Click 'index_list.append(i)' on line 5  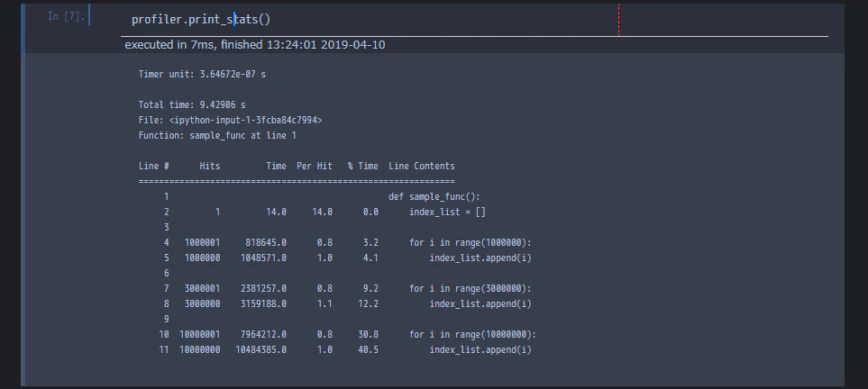coord(480,258)
